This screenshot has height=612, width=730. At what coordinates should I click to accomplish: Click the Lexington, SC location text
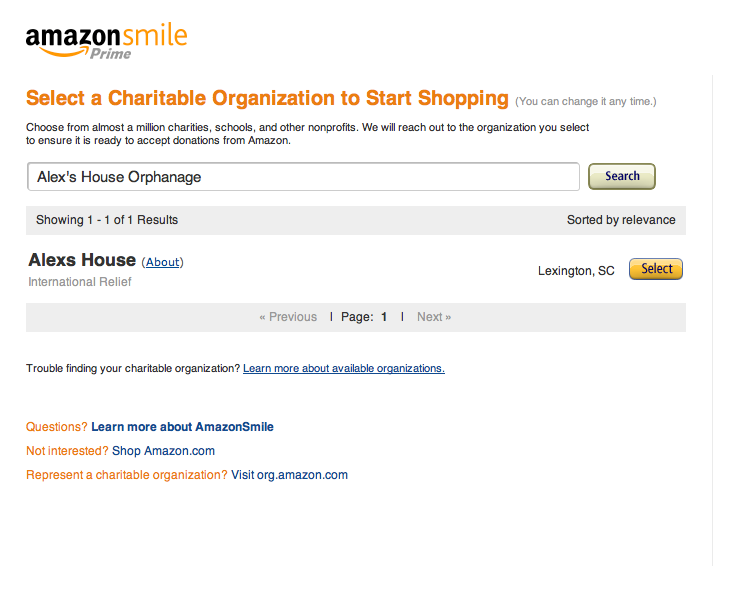(576, 271)
